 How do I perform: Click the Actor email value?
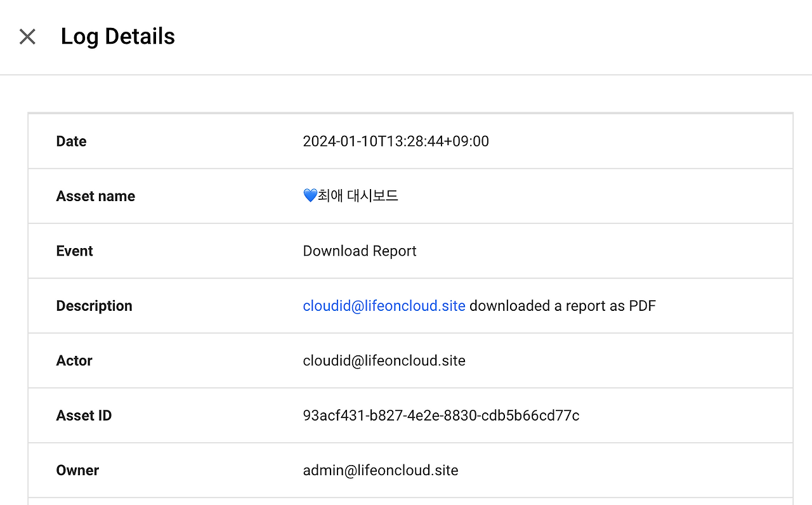tap(384, 361)
